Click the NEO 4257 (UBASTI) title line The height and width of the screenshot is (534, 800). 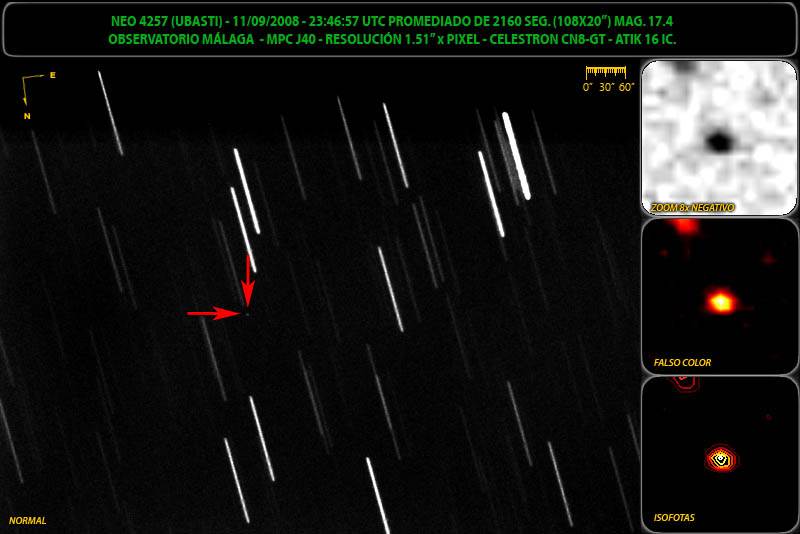tap(392, 21)
